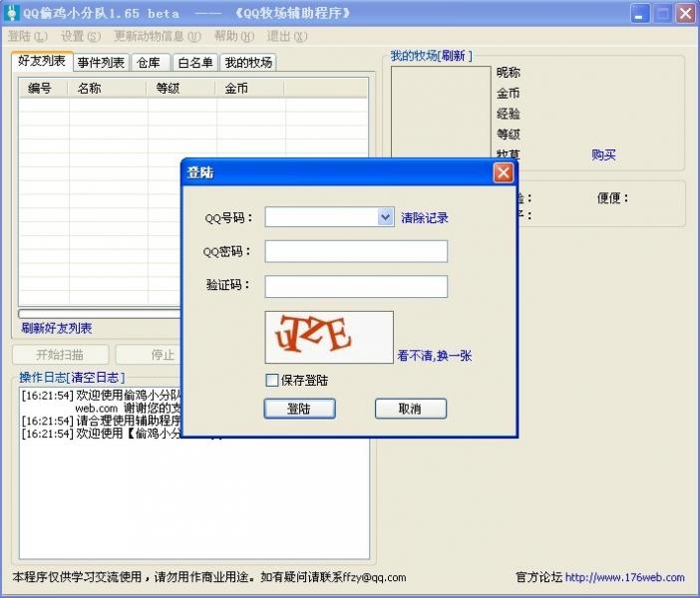Open the 登陆(L) menu
This screenshot has height=598, width=700.
[x=27, y=36]
